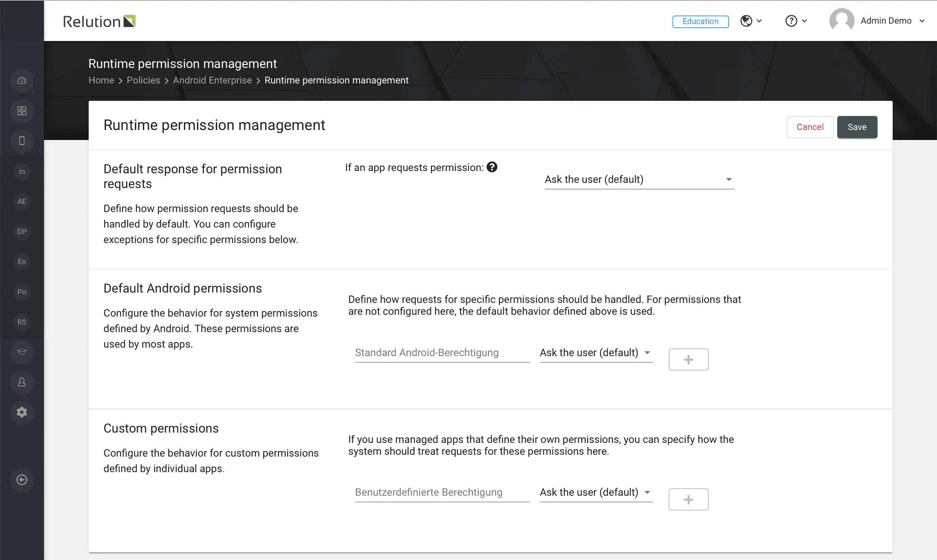Open the default permission response dropdown
Image resolution: width=937 pixels, height=560 pixels.
[x=639, y=180]
